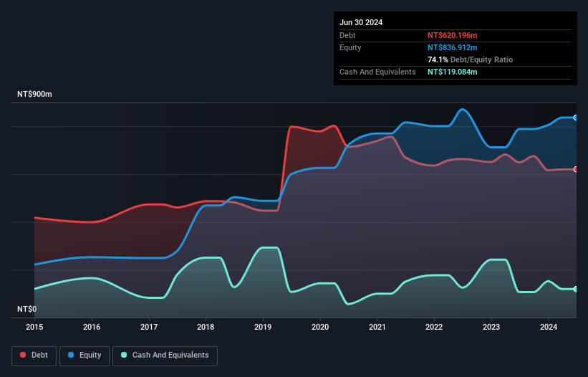Select the 2015 x-axis label
The height and width of the screenshot is (377, 588).
(34, 327)
